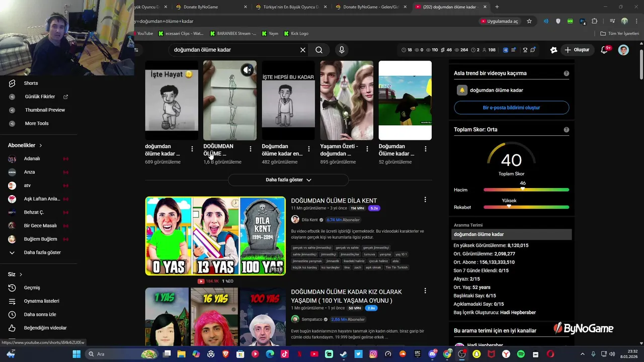Expand the Abonelikler section chevron
The height and width of the screenshot is (362, 644).
41,145
